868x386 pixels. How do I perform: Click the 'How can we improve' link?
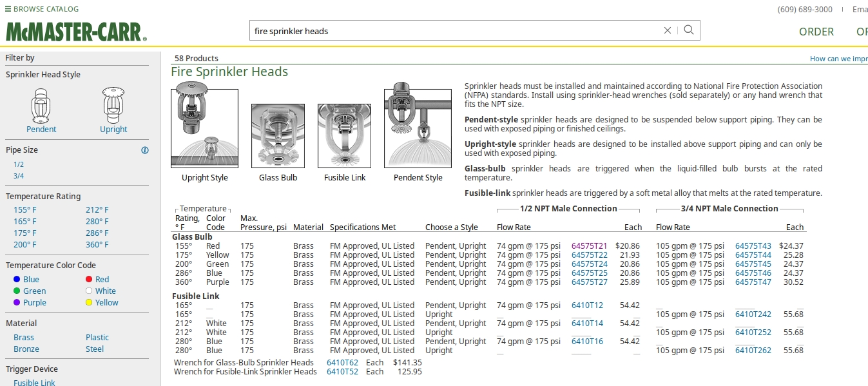[839, 59]
